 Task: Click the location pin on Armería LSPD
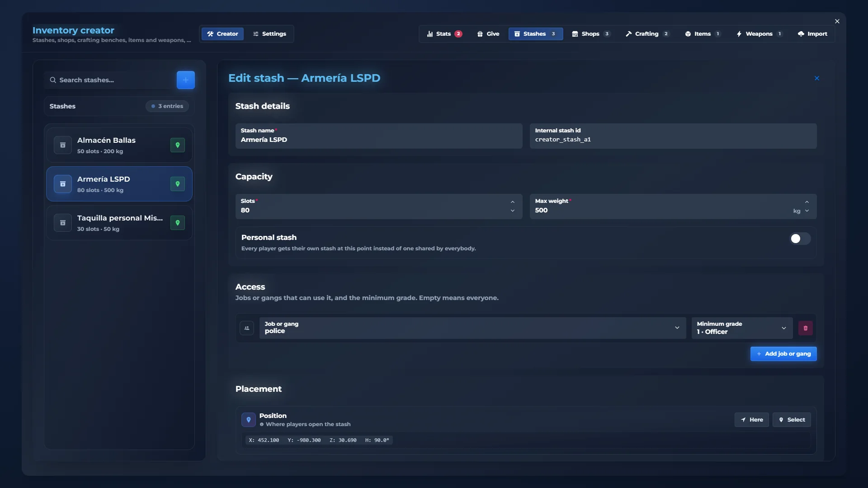pos(178,184)
